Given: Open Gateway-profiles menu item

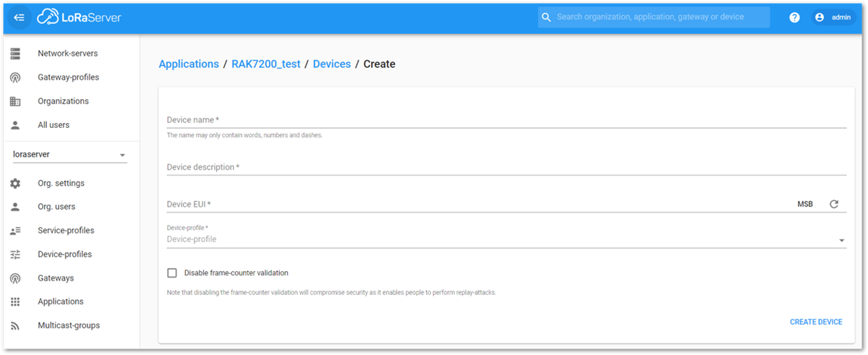Looking at the screenshot, I should [70, 77].
